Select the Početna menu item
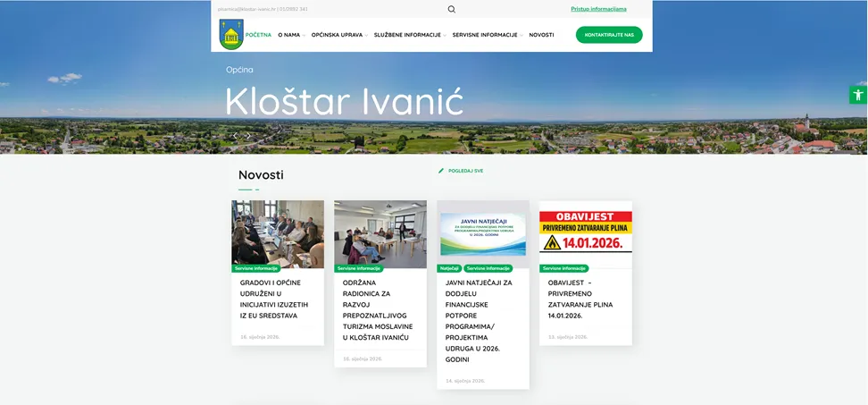 [258, 35]
